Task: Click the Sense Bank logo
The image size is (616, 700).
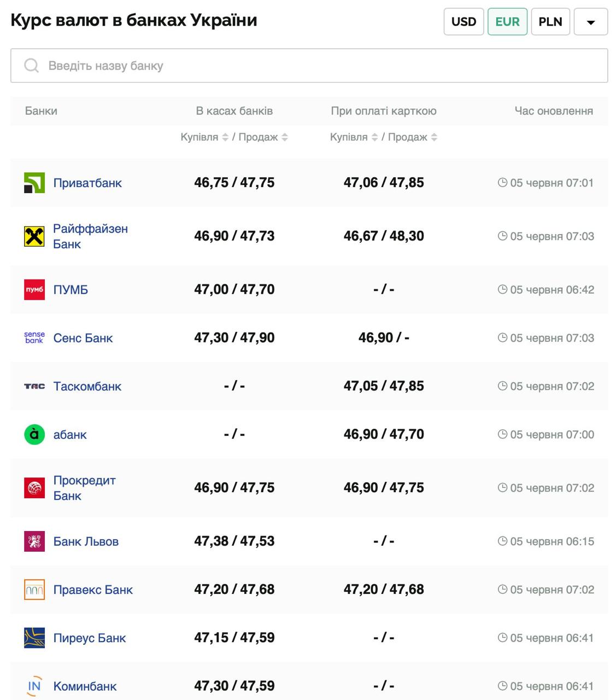Action: (34, 338)
